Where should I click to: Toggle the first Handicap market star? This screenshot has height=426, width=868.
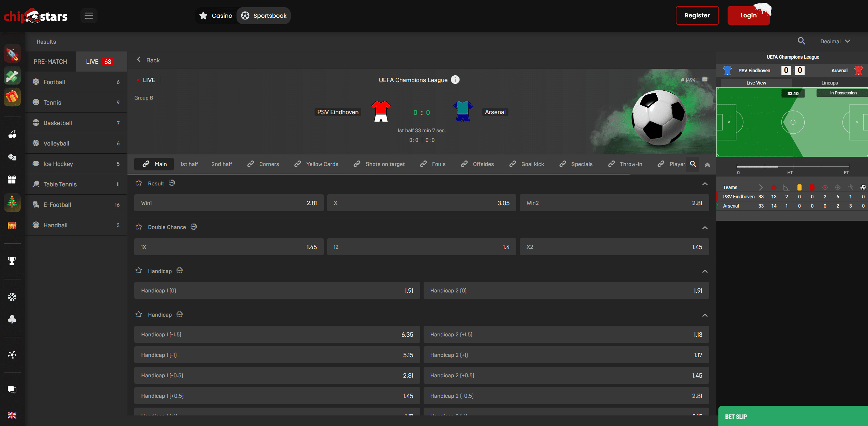coord(139,271)
